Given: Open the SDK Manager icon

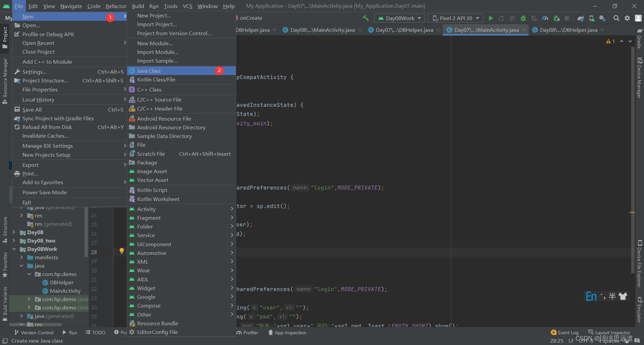Looking at the screenshot, I should [x=602, y=18].
